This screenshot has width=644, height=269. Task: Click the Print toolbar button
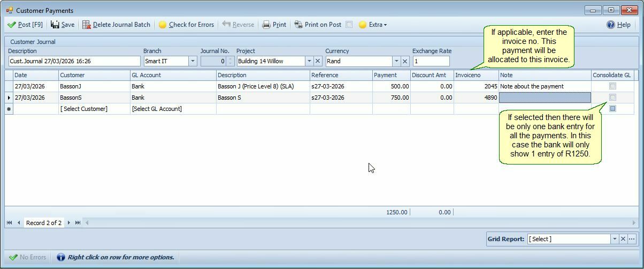click(274, 25)
